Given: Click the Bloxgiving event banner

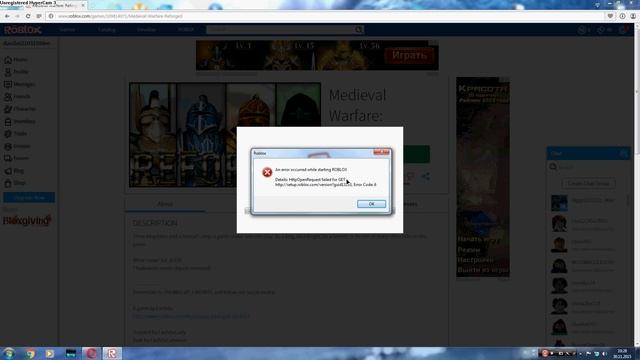Looking at the screenshot, I should (27, 220).
